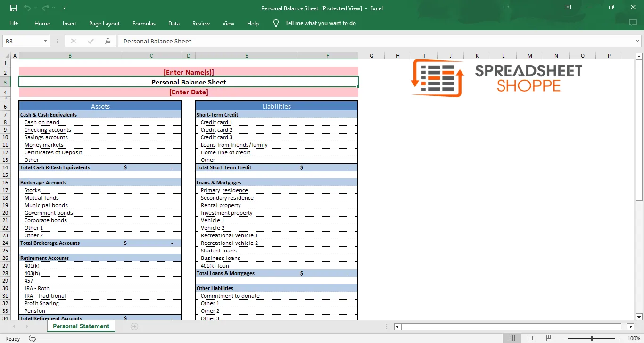The height and width of the screenshot is (343, 644).
Task: Click 'Tell me what you want to do' box
Action: (320, 23)
